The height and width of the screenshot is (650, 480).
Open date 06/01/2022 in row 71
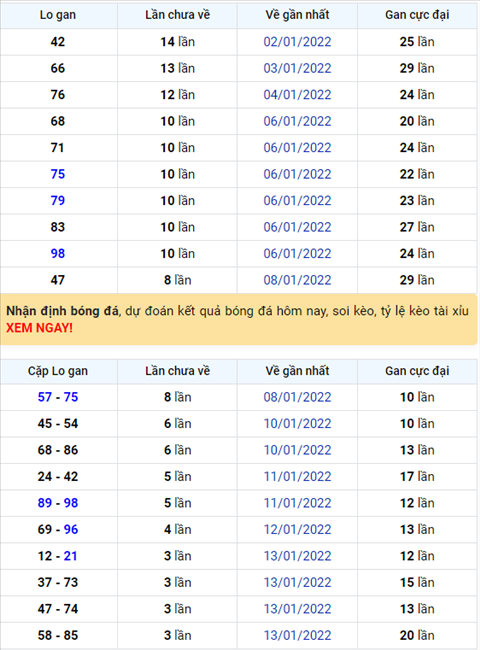[297, 148]
